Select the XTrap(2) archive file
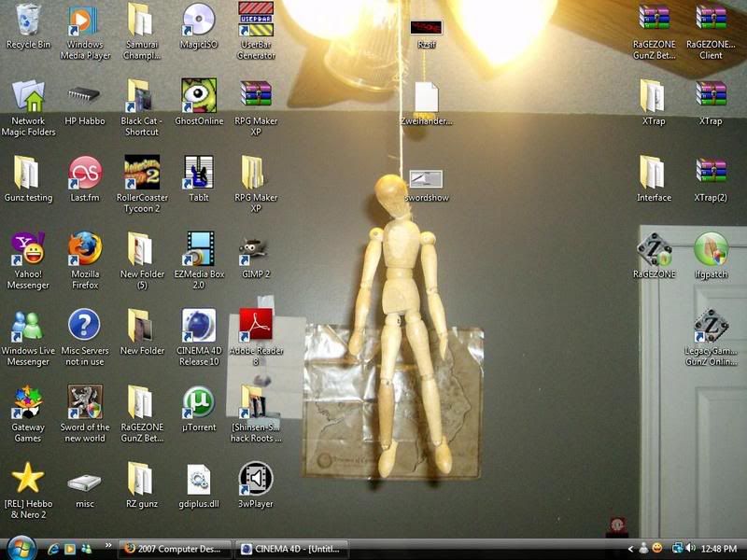Viewport: 747px width, 560px height. pyautogui.click(x=711, y=174)
